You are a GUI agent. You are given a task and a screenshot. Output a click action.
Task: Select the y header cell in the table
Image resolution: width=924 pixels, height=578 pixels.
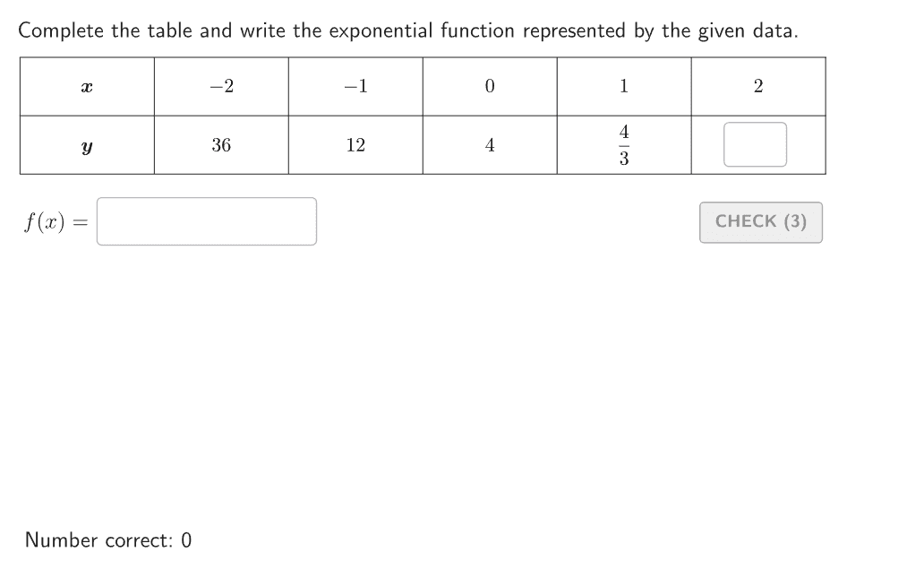(x=87, y=145)
